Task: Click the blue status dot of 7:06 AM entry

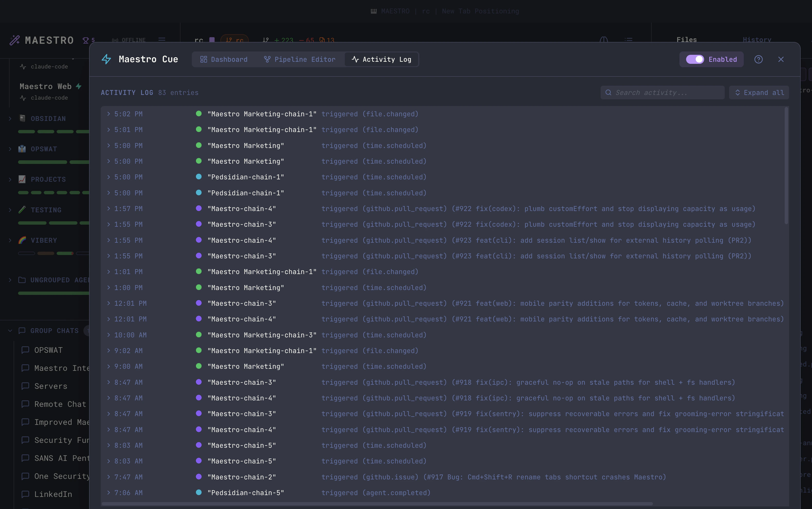Action: coord(199,493)
